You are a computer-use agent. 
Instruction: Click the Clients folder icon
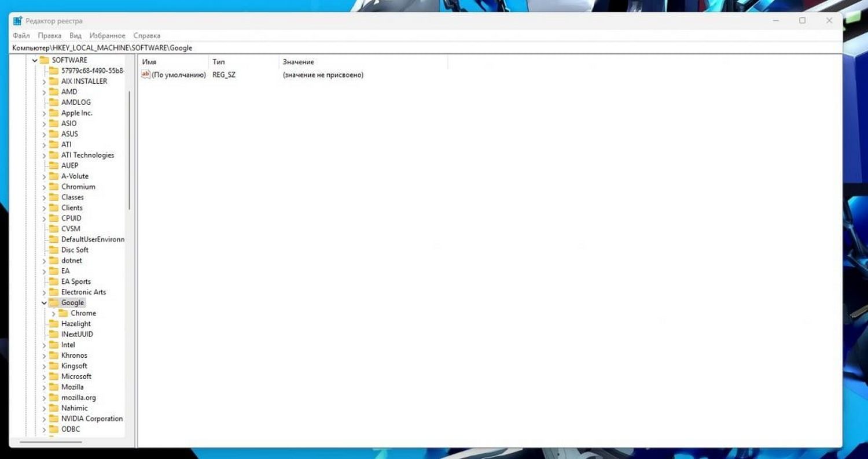click(x=54, y=208)
